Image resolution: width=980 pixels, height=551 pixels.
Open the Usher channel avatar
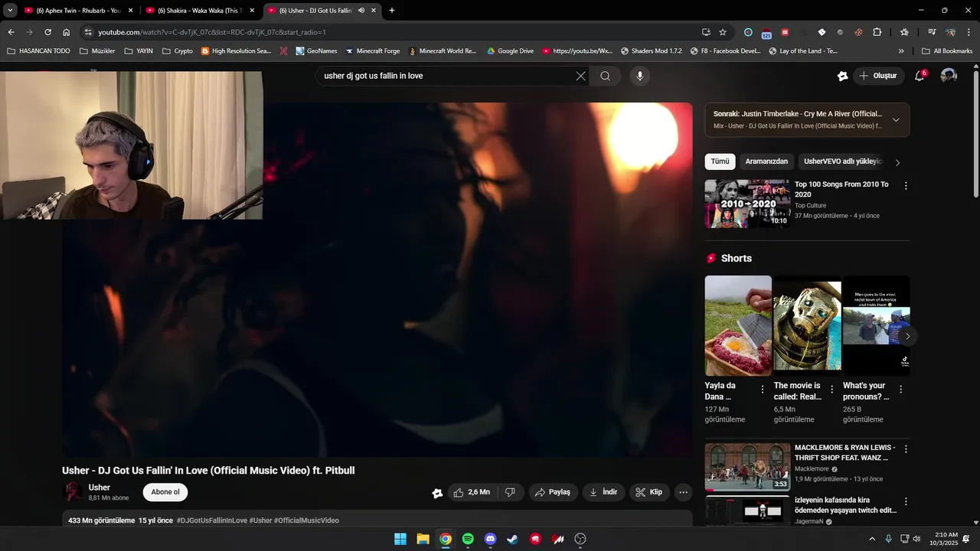click(73, 492)
